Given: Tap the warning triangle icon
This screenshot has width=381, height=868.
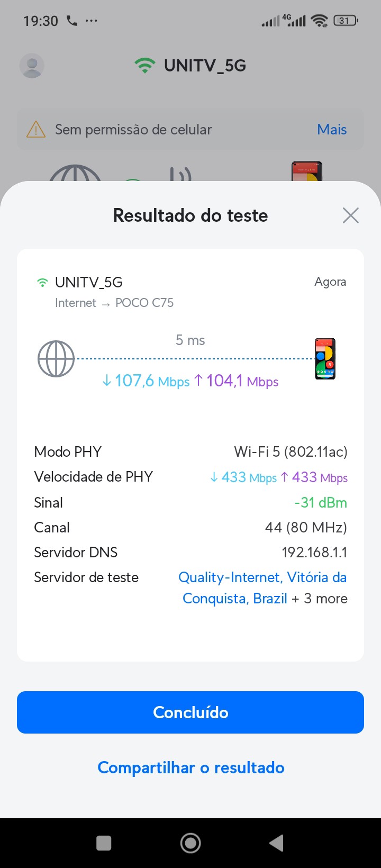Looking at the screenshot, I should (36, 130).
